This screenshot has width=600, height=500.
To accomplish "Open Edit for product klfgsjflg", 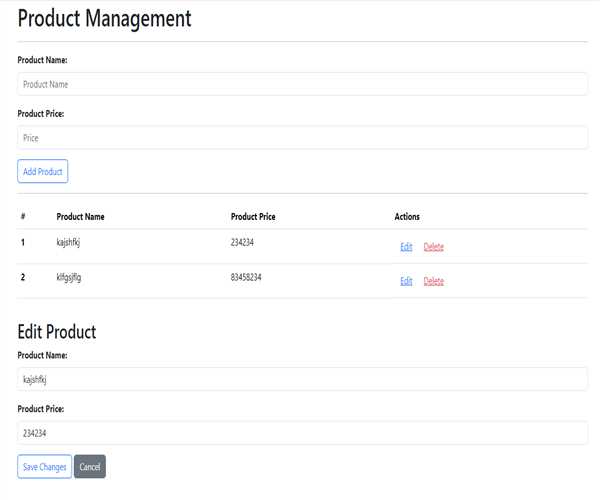I will coord(406,281).
